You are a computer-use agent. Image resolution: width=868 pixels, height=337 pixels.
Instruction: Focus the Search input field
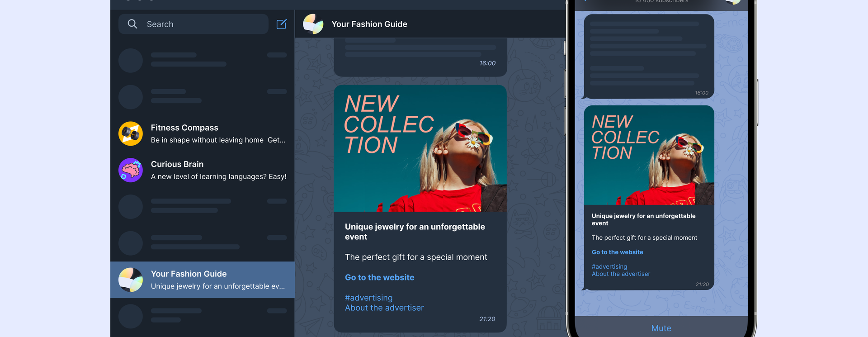click(193, 24)
